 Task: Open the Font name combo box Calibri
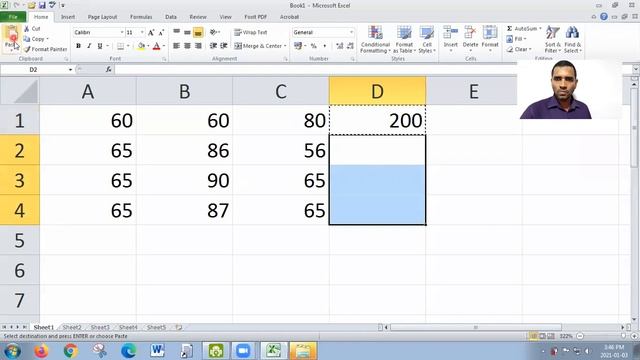point(98,32)
